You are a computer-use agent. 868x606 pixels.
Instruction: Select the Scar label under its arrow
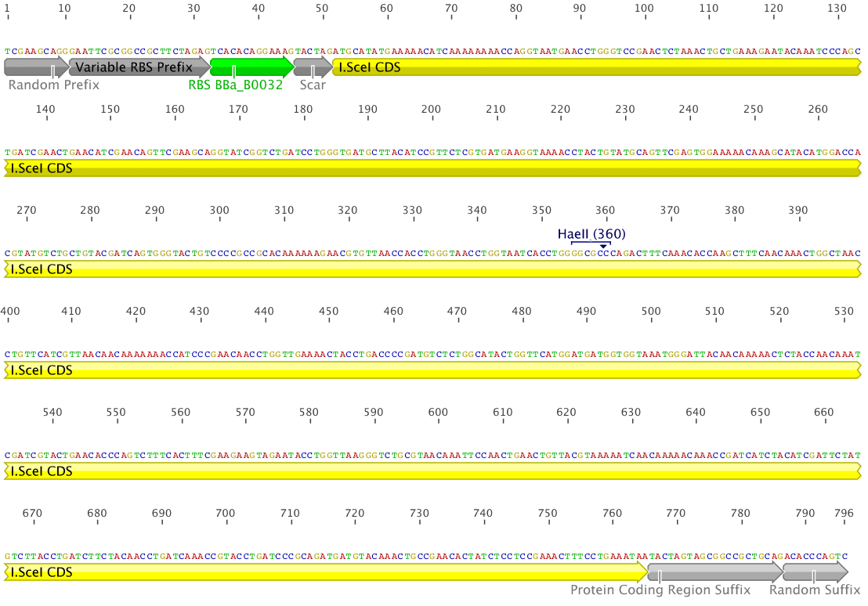pyautogui.click(x=311, y=85)
